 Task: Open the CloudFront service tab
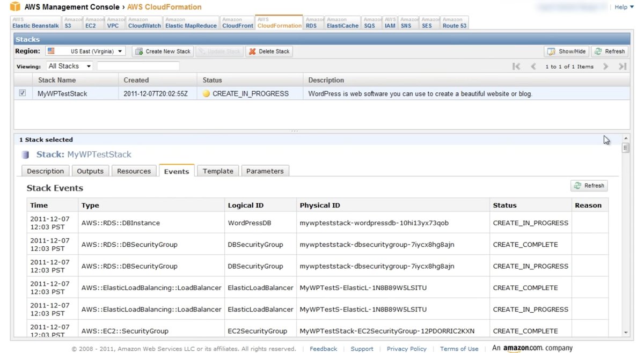(237, 23)
